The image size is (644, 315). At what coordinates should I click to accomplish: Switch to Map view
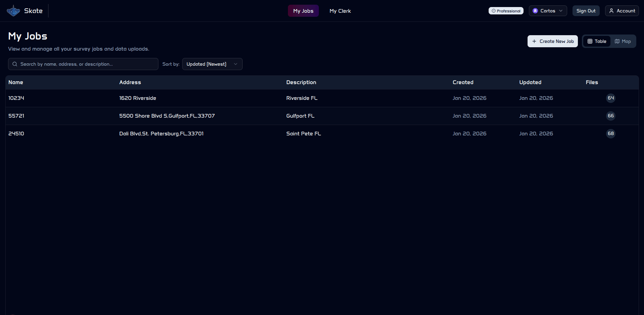point(623,41)
